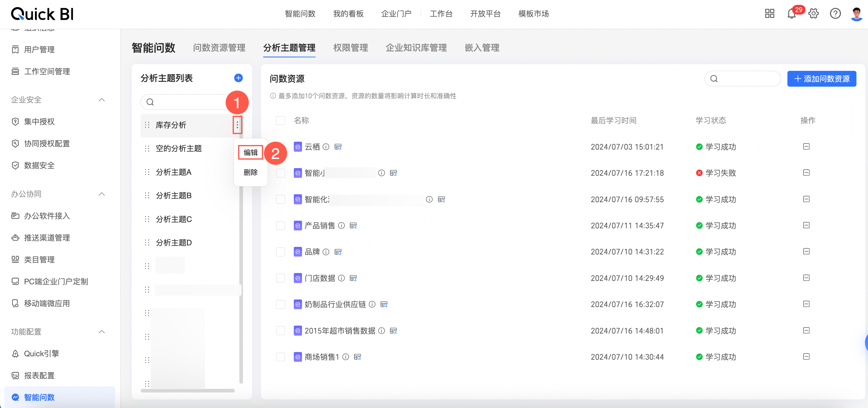This screenshot has width=868, height=408.
Task: Check the 品牌 row checkbox
Action: coord(280,252)
